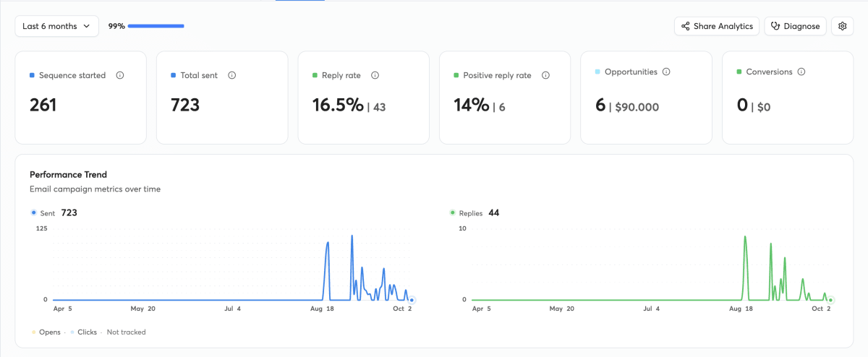Toggle the Clicks legend item
868x357 pixels.
coord(84,332)
